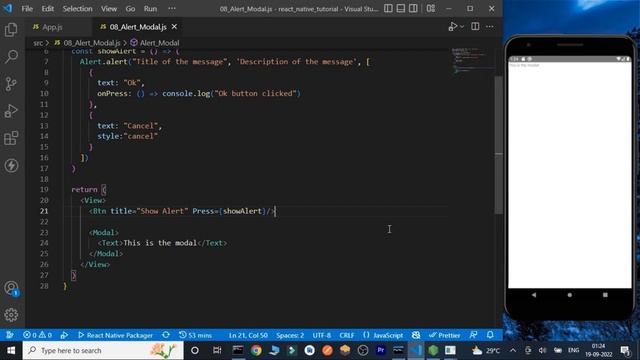Click the remote window status icon
This screenshot has width=640, height=360.
10,335
